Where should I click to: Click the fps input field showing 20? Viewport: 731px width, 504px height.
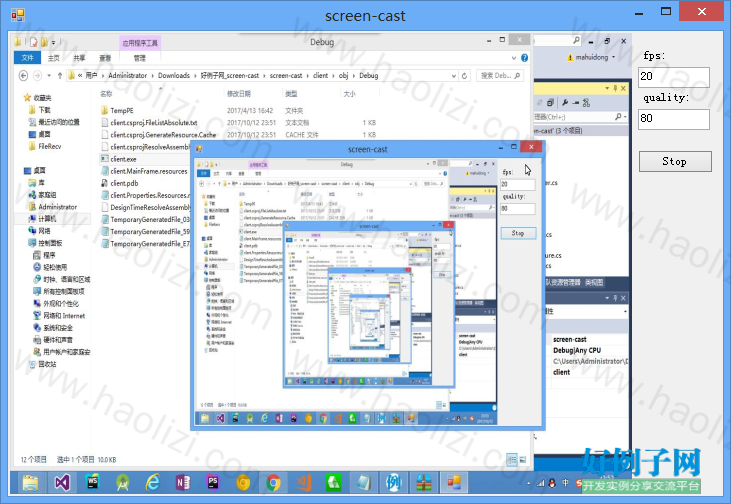point(674,77)
